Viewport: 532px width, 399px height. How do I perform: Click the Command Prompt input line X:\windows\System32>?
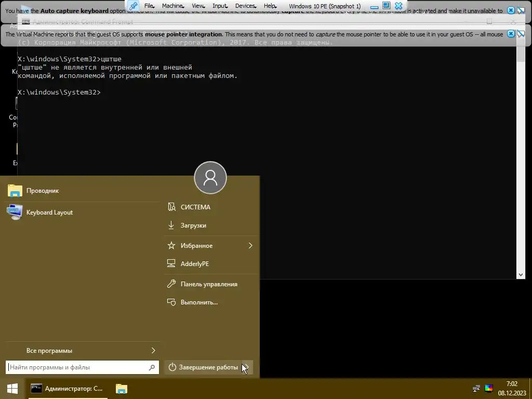pyautogui.click(x=59, y=92)
